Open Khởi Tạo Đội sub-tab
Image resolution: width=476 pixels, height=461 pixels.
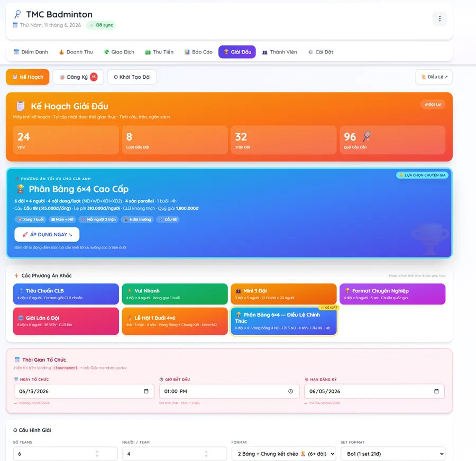(x=132, y=77)
